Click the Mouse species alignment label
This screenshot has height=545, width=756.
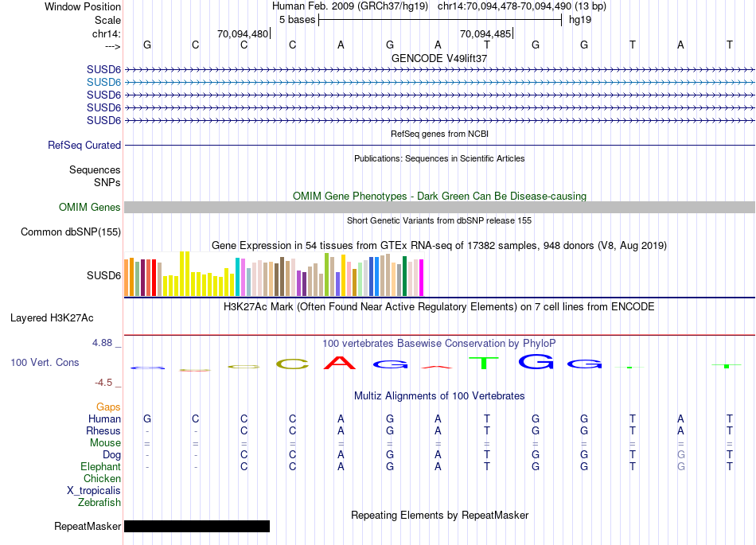(x=105, y=443)
